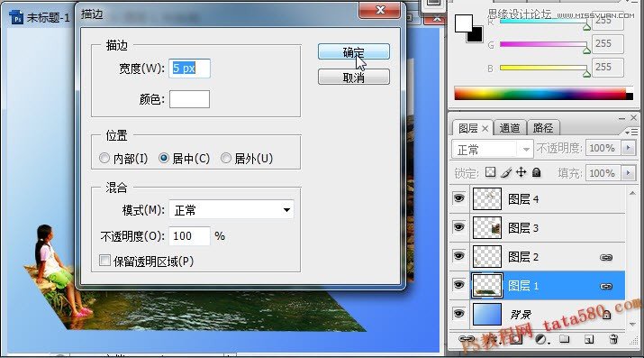The width and height of the screenshot is (644, 358).
Task: Open the 填充 slider arrow in layers panel
Action: pos(629,173)
